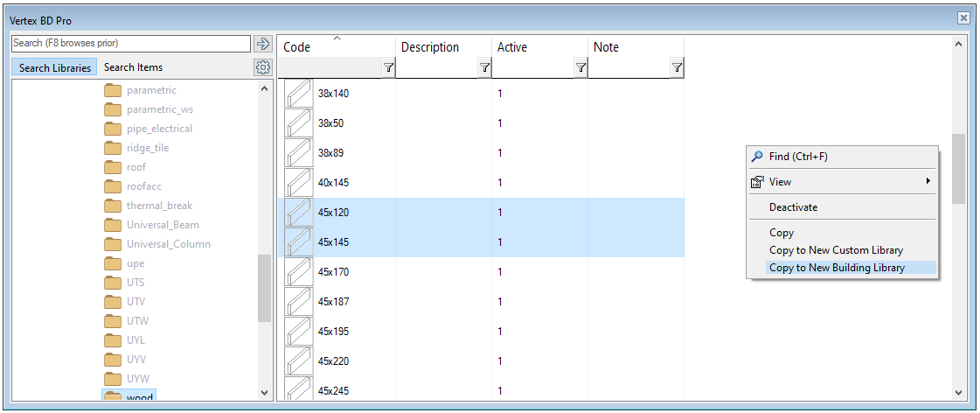Viewport: 980px width, 413px height.
Task: Click the 38x140 timber profile icon
Action: [299, 94]
